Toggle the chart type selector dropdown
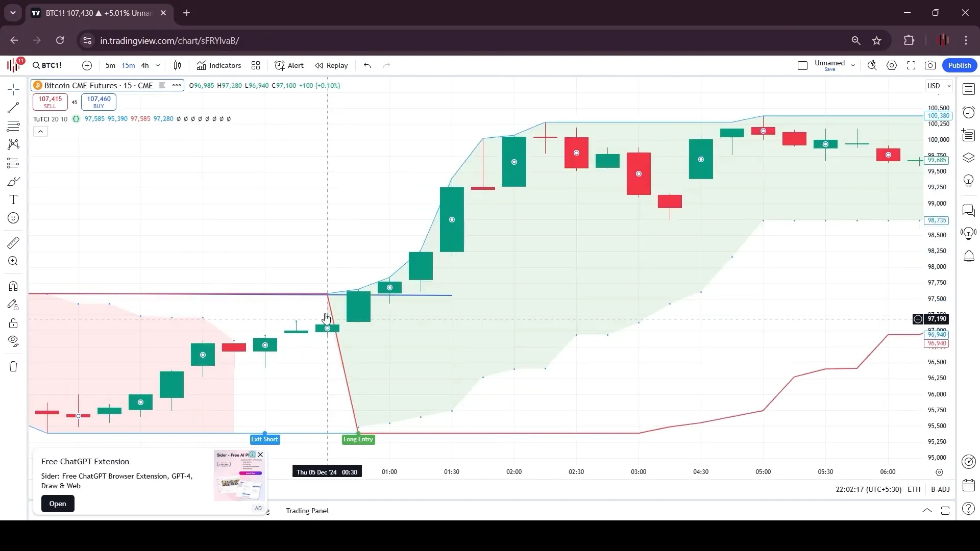 [178, 65]
